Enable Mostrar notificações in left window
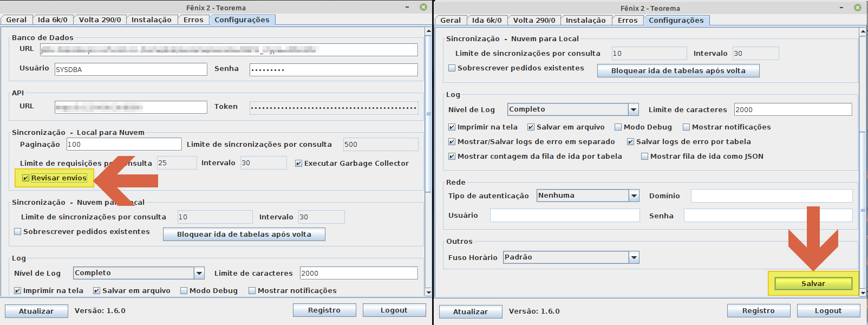Viewport: 868px width, 325px height. pyautogui.click(x=252, y=290)
